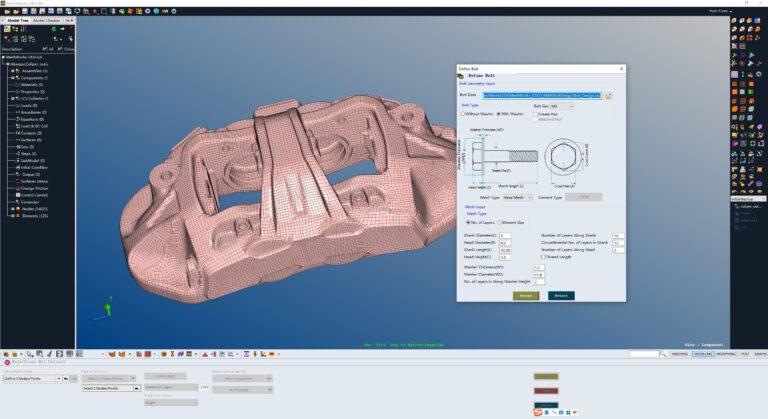Click the Sogou input method icon
768x419 pixels.
click(538, 413)
